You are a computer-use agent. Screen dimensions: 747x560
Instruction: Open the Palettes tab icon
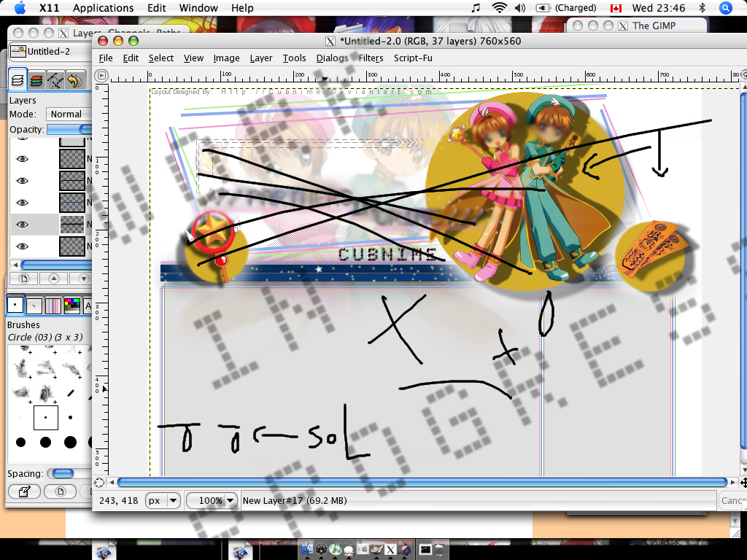[72, 306]
